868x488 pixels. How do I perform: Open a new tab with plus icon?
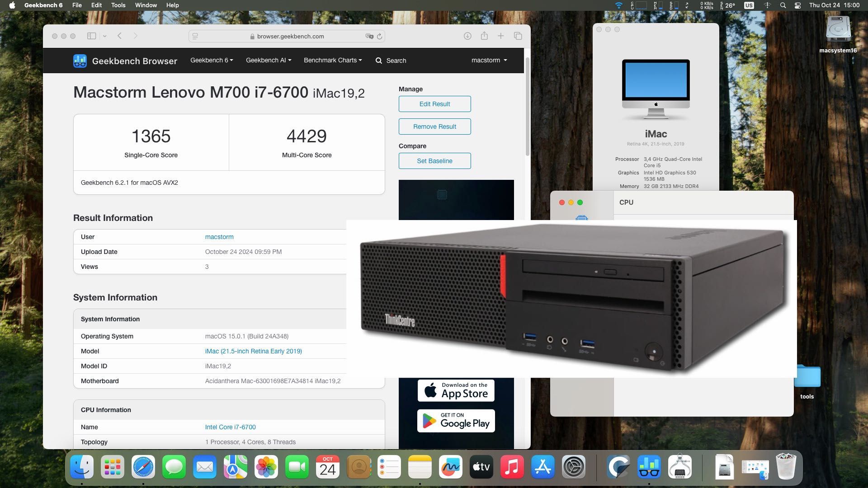501,36
